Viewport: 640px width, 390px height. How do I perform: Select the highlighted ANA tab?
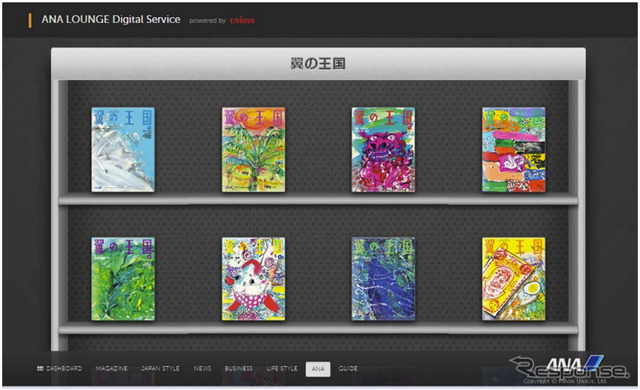318,369
